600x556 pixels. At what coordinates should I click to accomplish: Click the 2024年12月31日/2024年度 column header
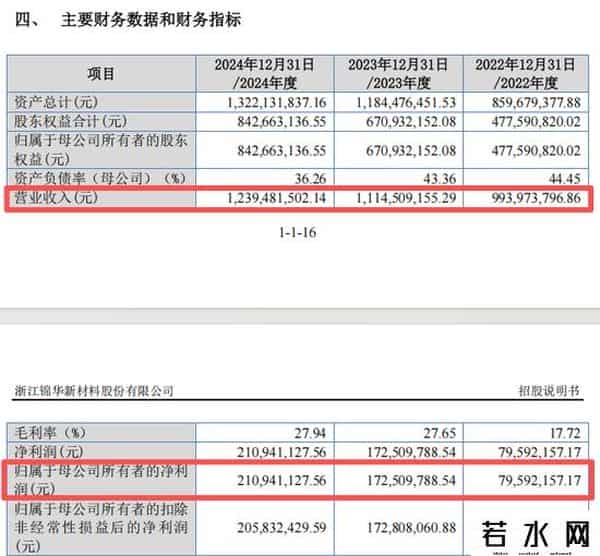(x=265, y=73)
